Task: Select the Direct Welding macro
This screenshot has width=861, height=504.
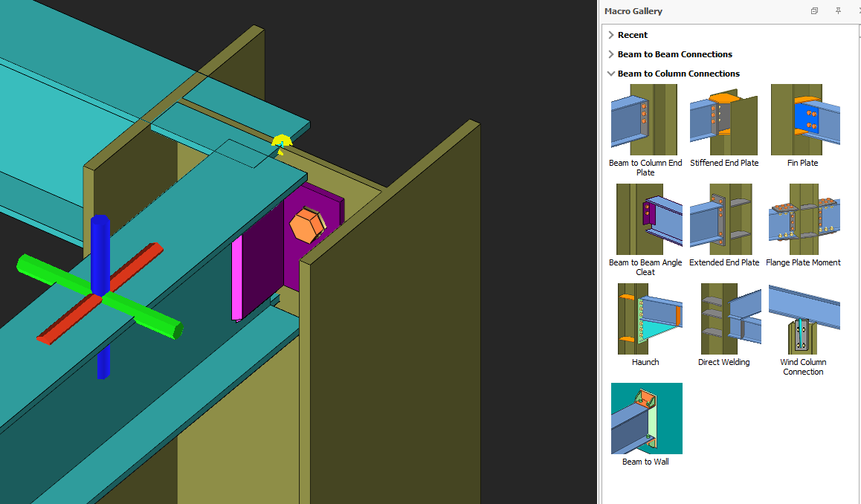Action: (x=723, y=319)
